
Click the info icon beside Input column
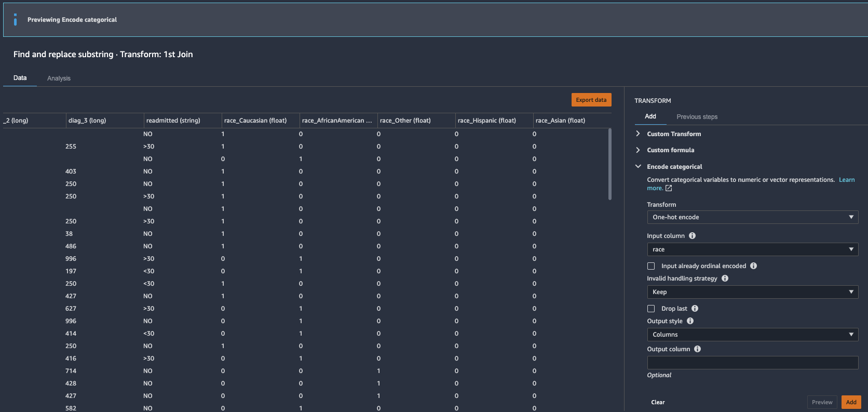[692, 236]
